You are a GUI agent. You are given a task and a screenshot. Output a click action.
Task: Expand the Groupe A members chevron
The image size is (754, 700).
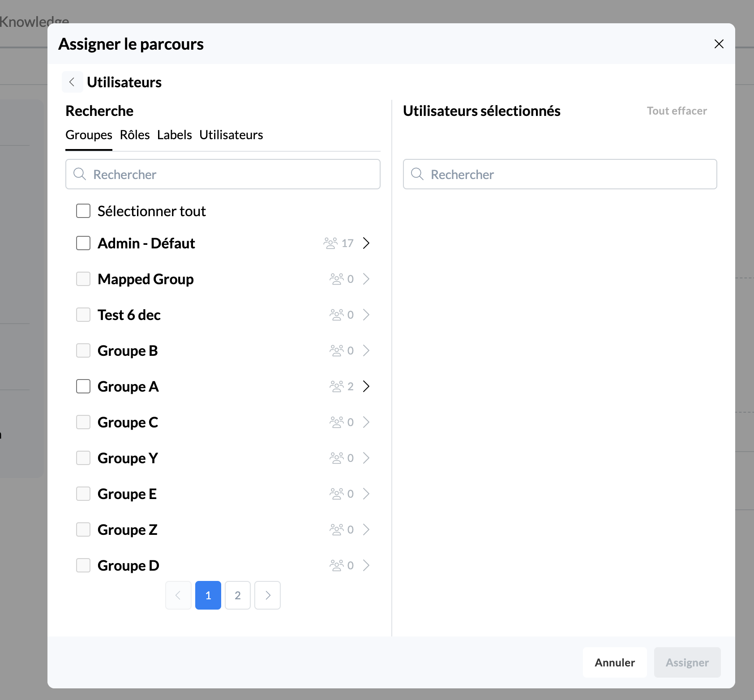coord(366,386)
